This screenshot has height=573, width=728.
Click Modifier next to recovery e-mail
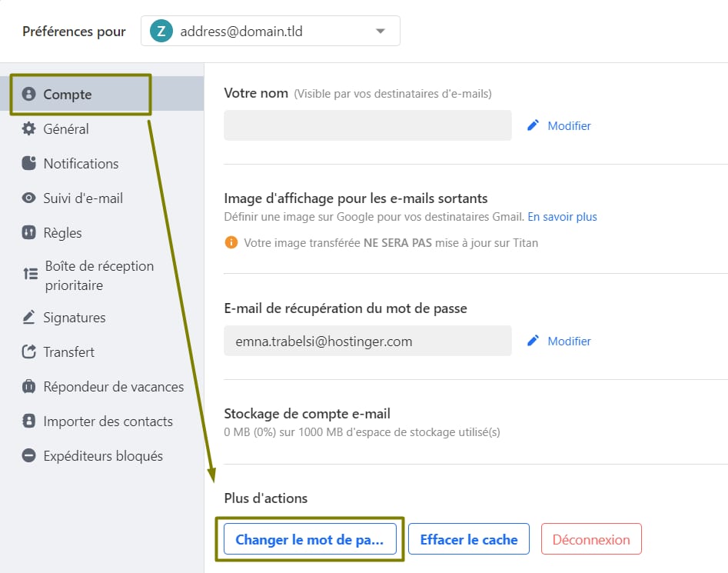(569, 341)
